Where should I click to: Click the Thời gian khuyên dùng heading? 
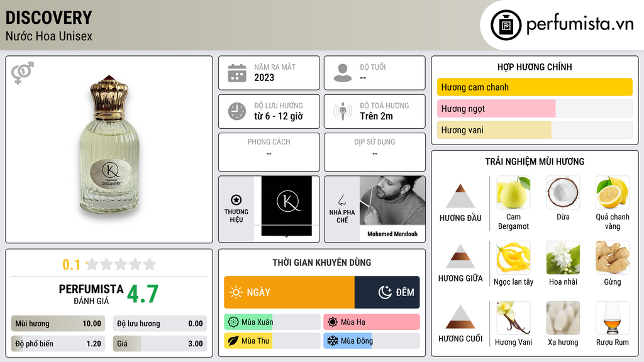click(321, 262)
